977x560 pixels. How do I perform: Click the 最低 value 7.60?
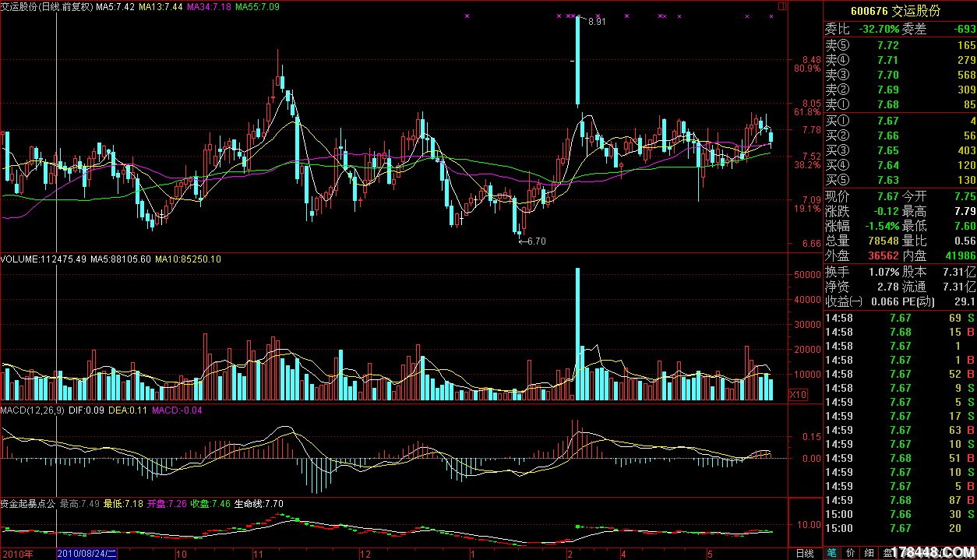click(965, 226)
